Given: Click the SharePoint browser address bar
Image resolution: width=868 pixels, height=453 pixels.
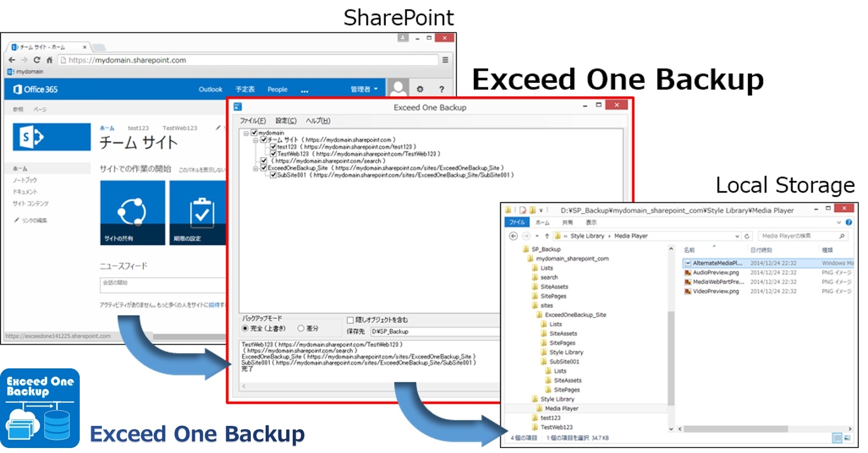Looking at the screenshot, I should click(248, 60).
